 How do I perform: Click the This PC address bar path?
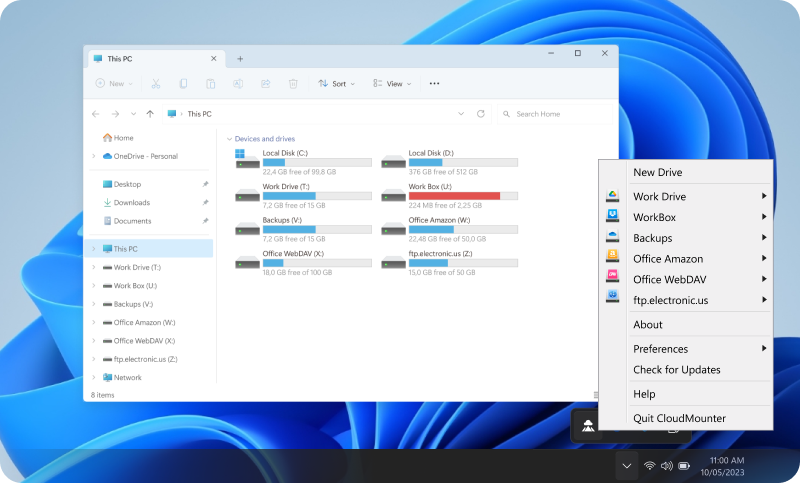click(x=199, y=114)
